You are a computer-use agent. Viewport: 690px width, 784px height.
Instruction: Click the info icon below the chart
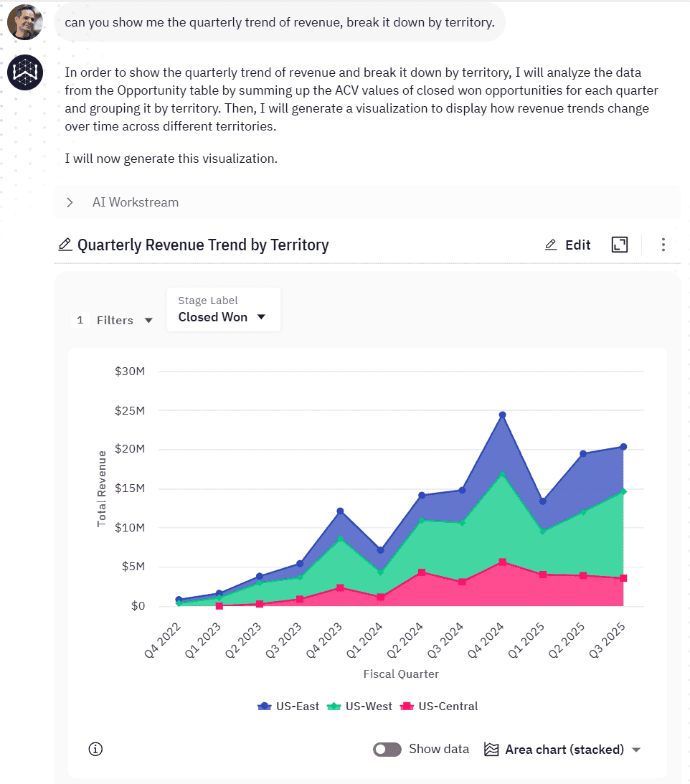point(95,749)
